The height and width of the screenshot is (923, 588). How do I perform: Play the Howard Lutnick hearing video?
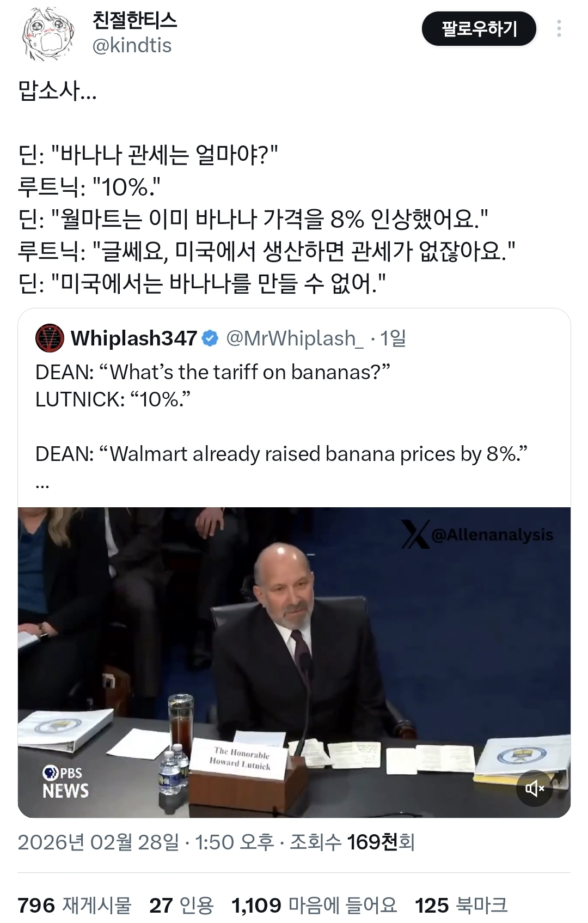pyautogui.click(x=294, y=662)
